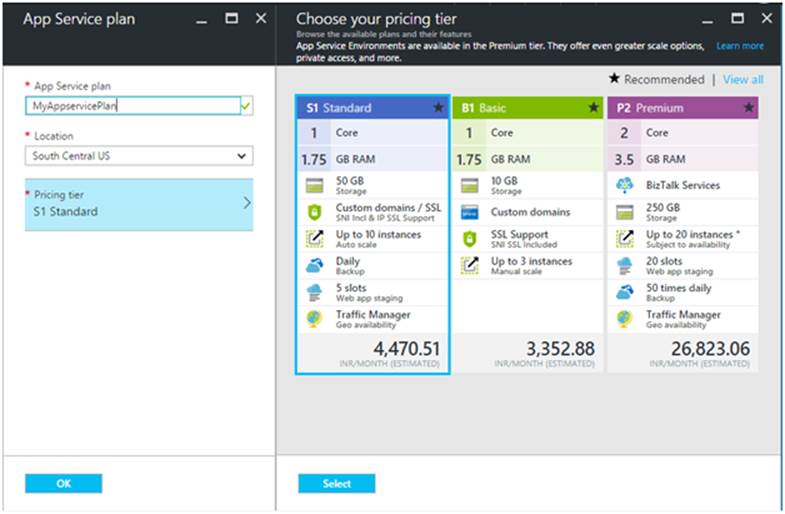Click the Recommended label
This screenshot has height=514, width=785.
[664, 80]
